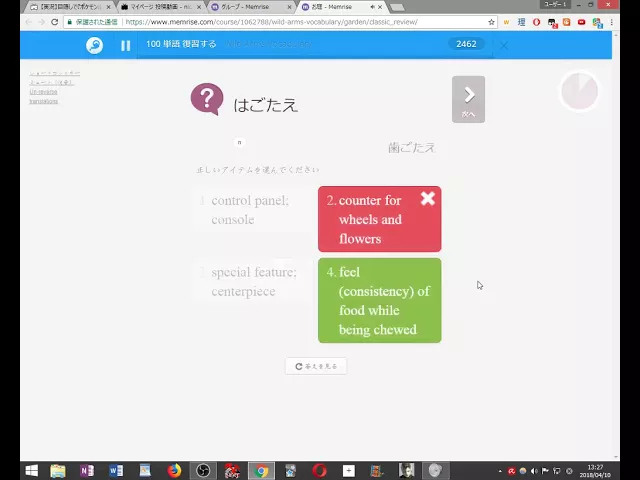Image resolution: width=640 pixels, height=480 pixels.
Task: Select answer 'counter for wheels and flowers'
Action: 380,219
